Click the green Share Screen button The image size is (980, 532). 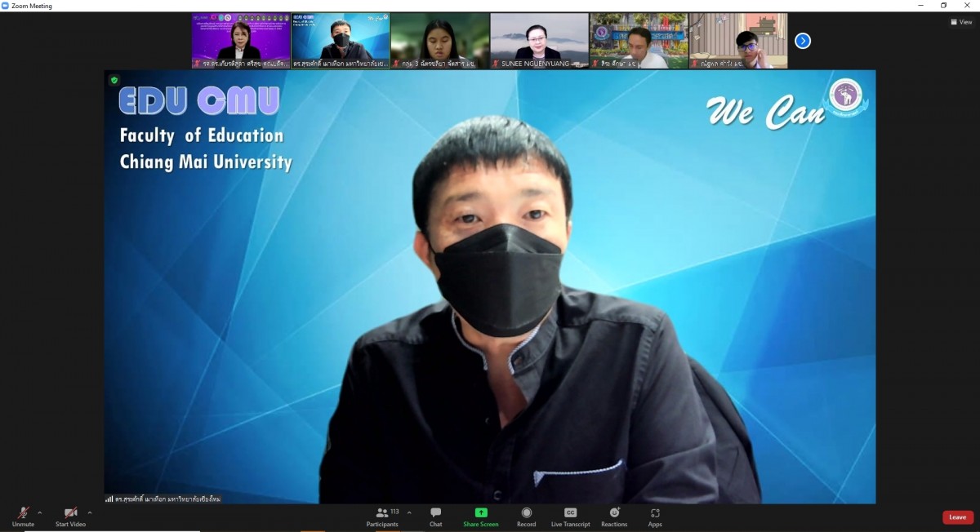tap(481, 516)
